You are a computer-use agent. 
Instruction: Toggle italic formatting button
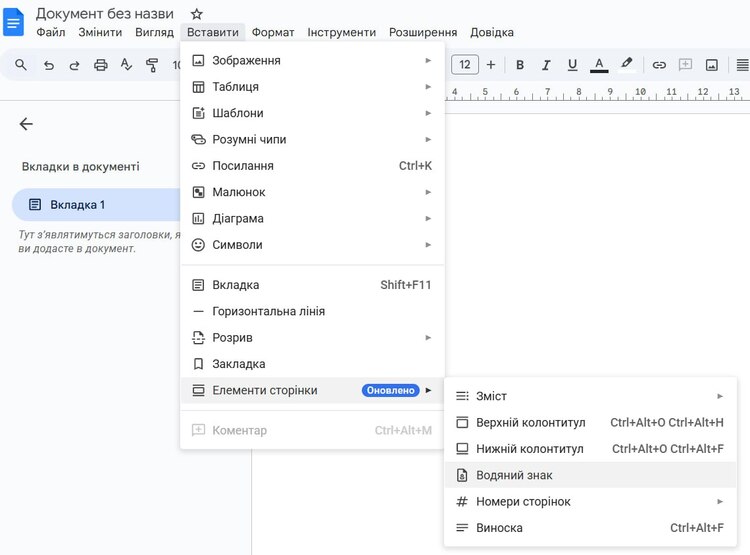pos(546,65)
